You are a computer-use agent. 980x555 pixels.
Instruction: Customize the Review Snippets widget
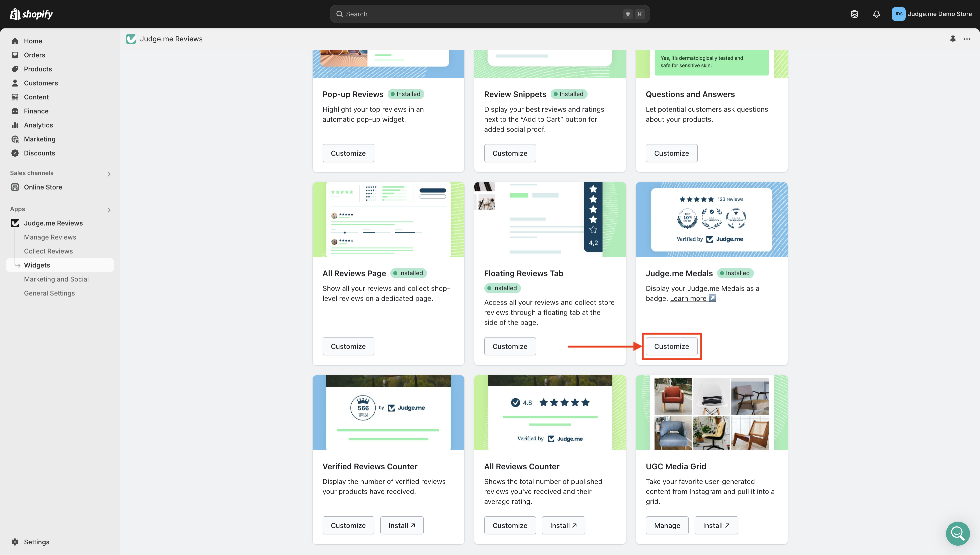(510, 153)
